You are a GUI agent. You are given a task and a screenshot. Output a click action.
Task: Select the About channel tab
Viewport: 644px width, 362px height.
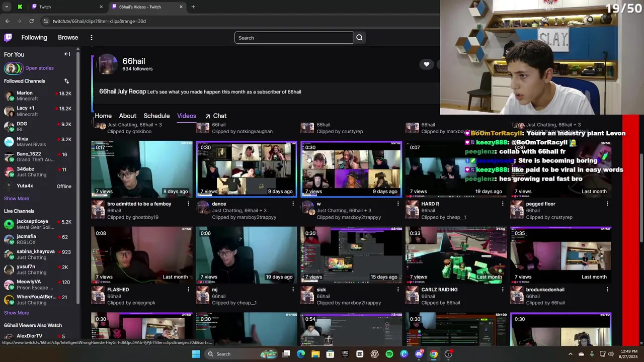pos(127,116)
